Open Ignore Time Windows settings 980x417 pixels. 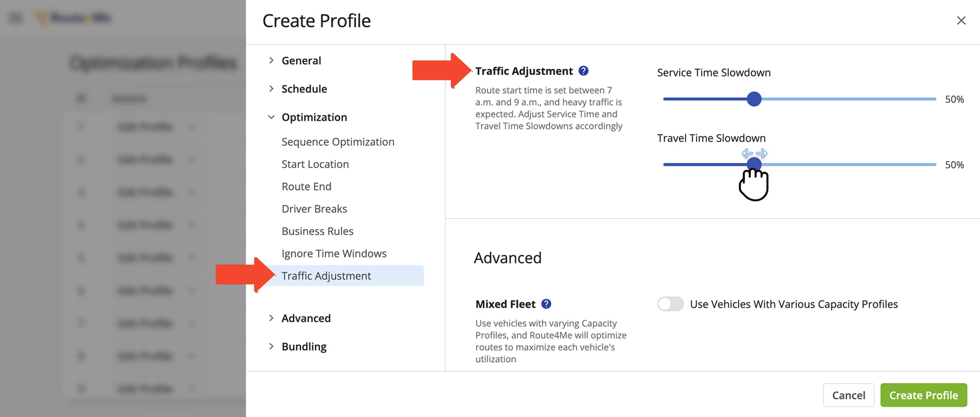[x=334, y=254]
